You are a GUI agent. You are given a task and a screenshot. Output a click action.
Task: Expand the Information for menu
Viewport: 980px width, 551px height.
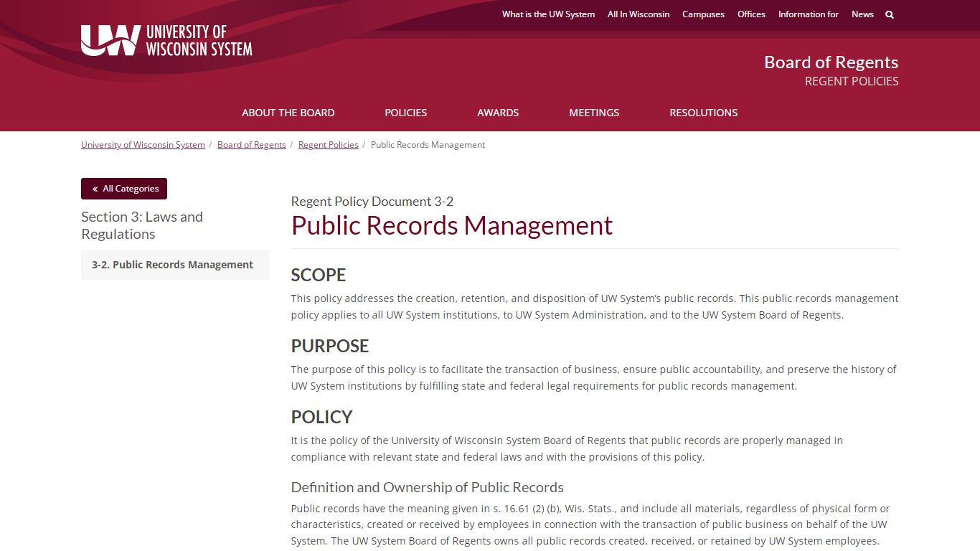click(809, 14)
